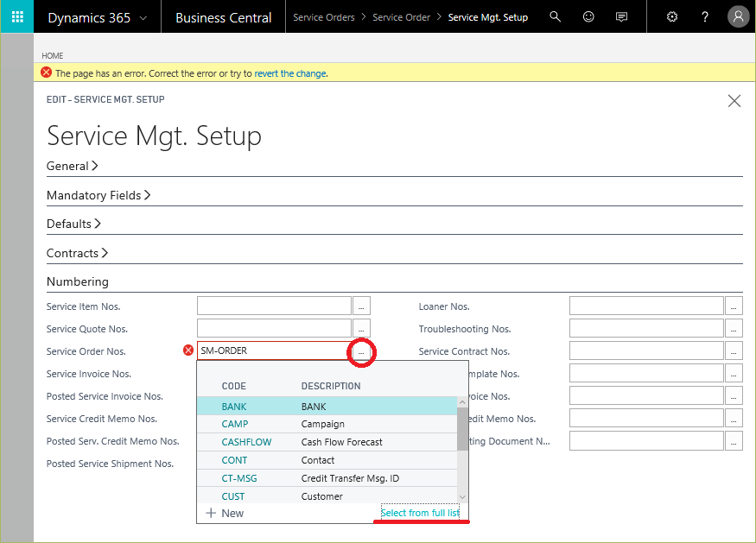Click the Cash Flow Forecast description cell

341,442
